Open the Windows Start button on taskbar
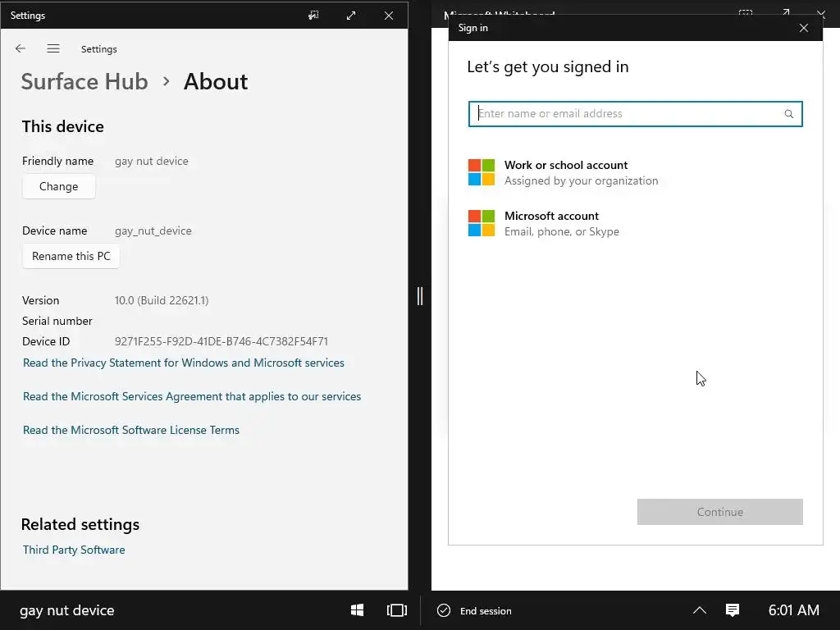Viewport: 840px width, 630px height. click(x=358, y=610)
